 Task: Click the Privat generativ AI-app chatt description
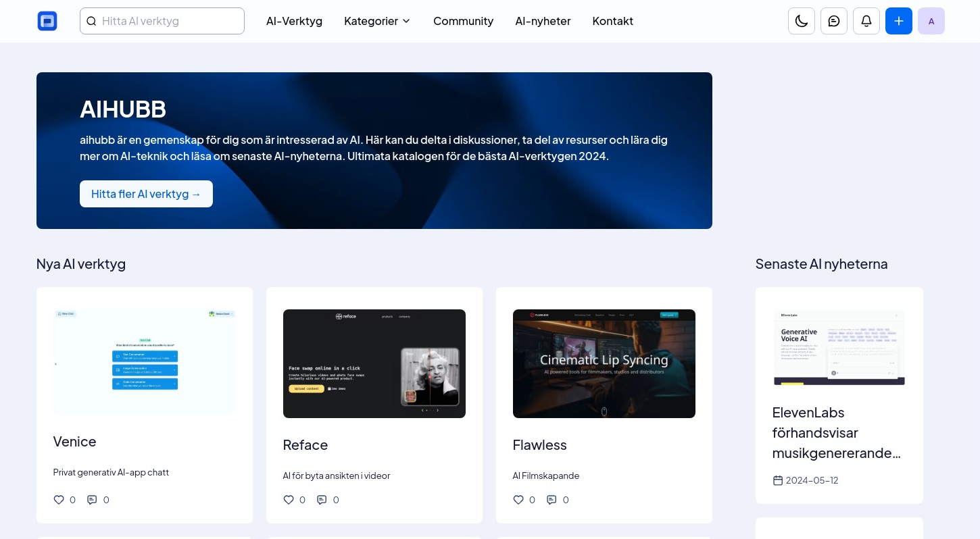coord(111,472)
